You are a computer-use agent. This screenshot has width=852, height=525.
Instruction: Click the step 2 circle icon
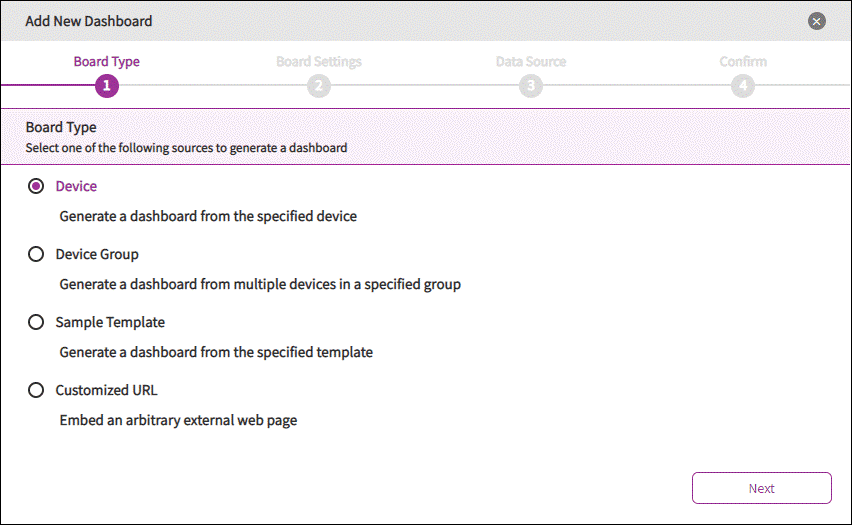(319, 86)
